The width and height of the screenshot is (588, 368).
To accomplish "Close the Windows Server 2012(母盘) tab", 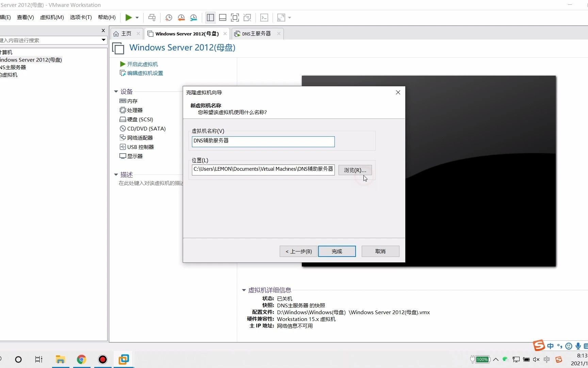I will coord(225,33).
